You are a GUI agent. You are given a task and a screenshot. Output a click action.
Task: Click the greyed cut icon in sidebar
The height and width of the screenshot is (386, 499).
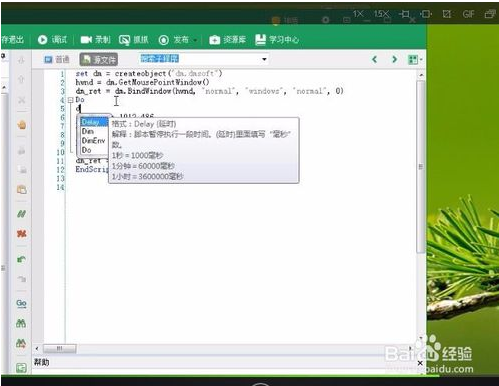21,151
